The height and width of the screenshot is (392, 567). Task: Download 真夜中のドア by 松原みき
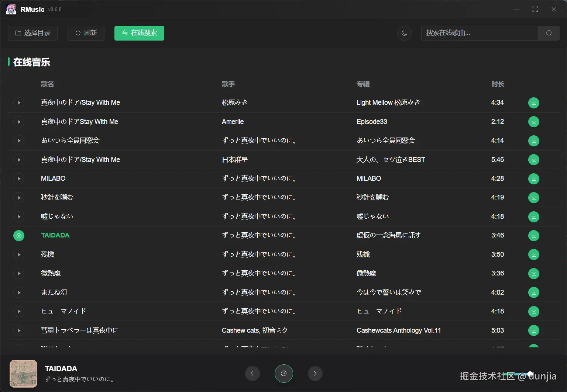[x=533, y=103]
